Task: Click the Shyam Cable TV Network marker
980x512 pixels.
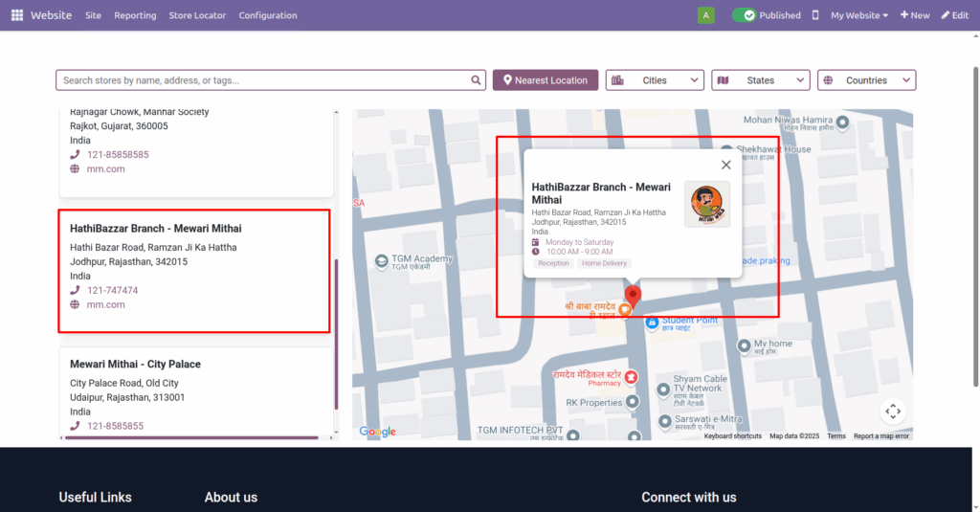Action: coord(663,390)
